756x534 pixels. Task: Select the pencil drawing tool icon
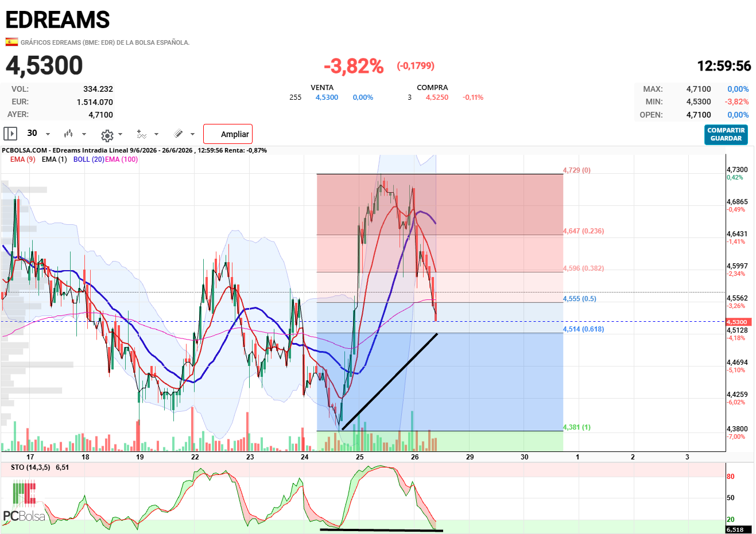(179, 134)
